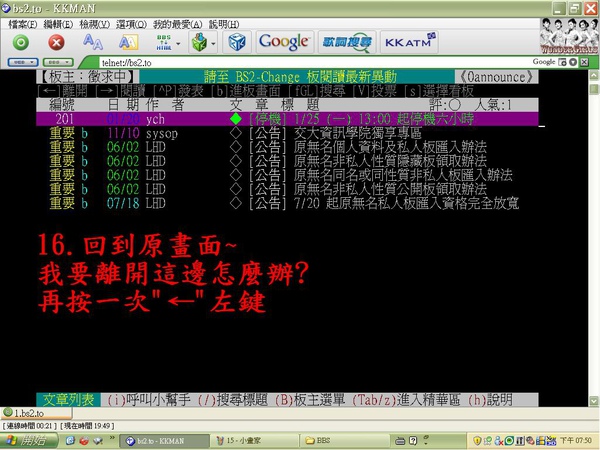The height and width of the screenshot is (450, 600).
Task: Click keyboard language bar icon
Action: tap(400, 441)
